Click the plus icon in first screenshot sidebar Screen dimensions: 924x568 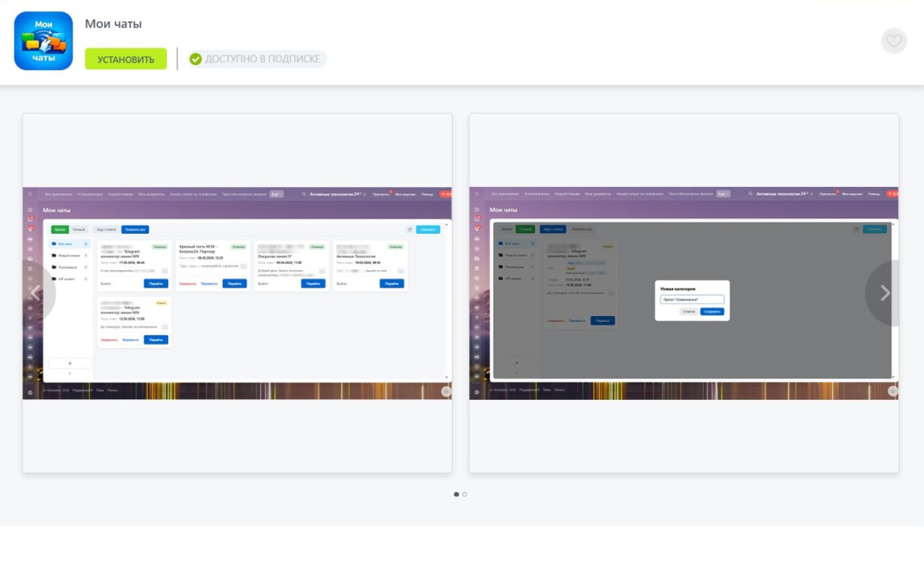[x=69, y=363]
